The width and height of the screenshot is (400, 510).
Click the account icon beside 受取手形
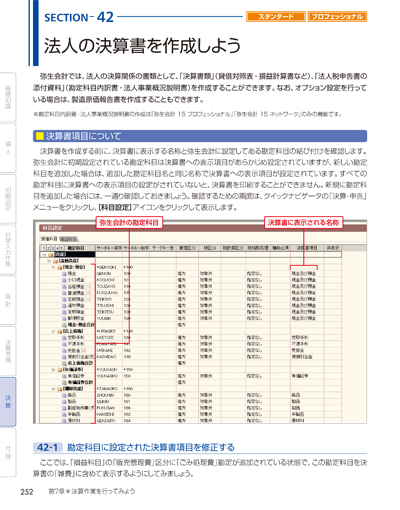64,338
